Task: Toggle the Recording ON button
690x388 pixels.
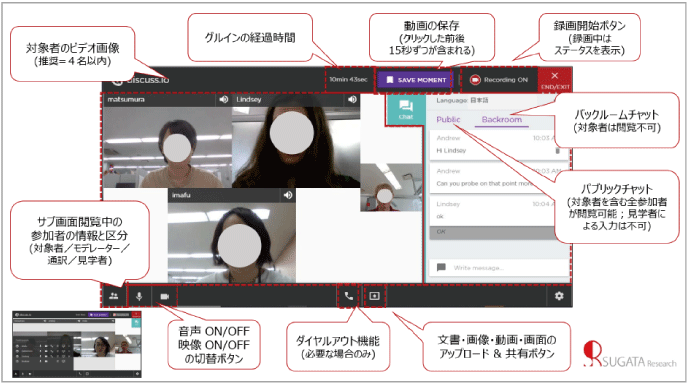Action: (x=499, y=80)
